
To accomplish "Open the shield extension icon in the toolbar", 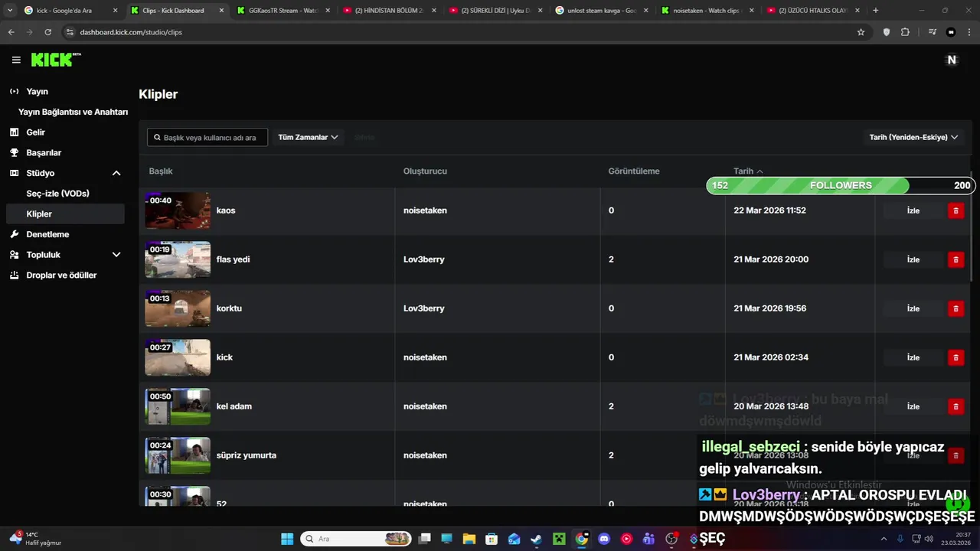I will [x=887, y=32].
